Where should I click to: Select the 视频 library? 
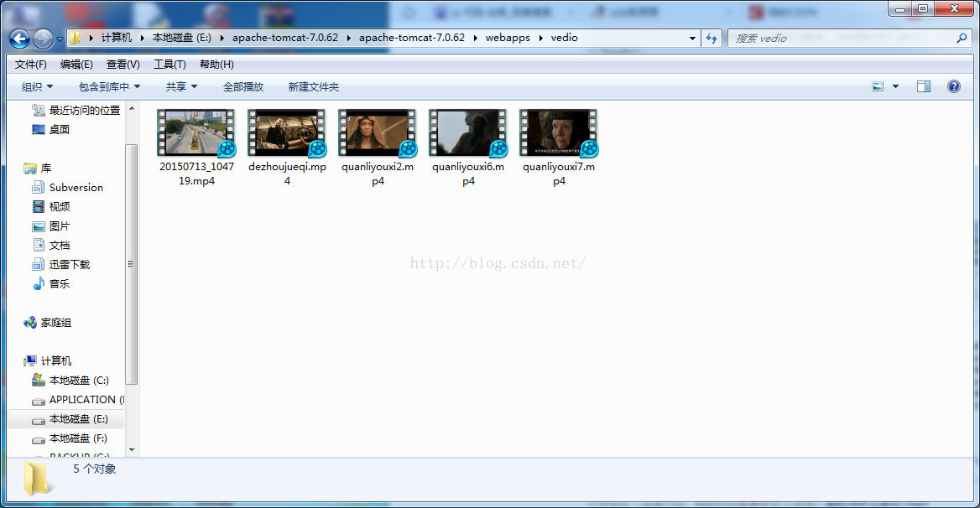(51, 206)
